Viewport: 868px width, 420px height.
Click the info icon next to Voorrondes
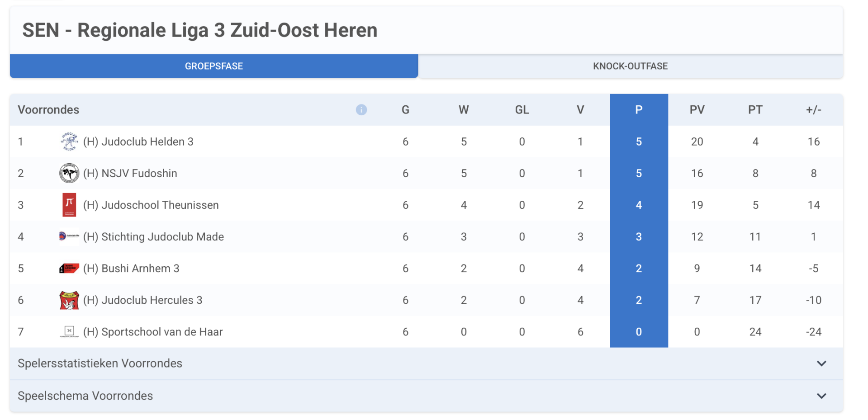click(x=361, y=110)
